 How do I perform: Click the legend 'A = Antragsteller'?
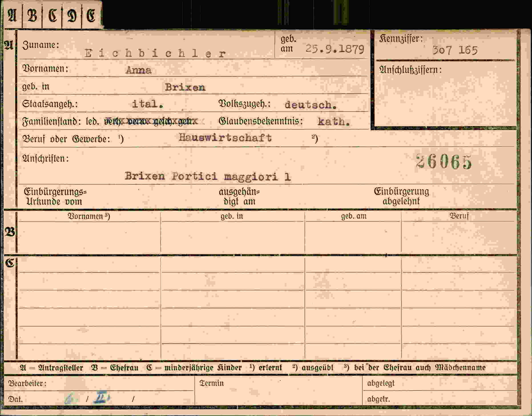point(51,368)
